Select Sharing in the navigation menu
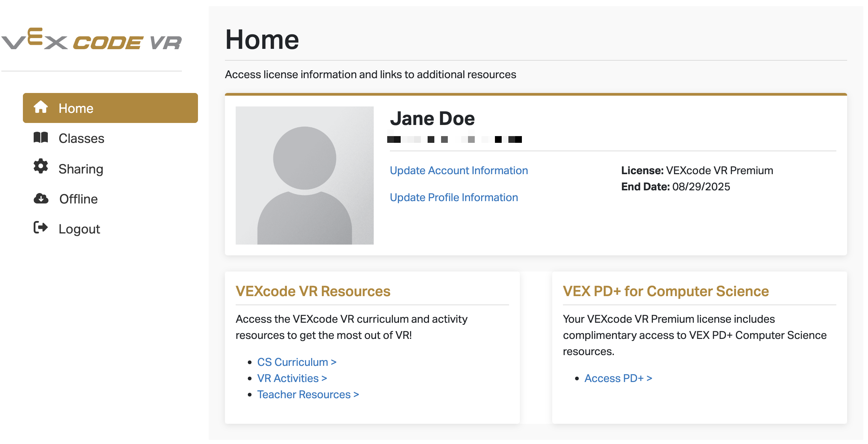This screenshot has width=868, height=444. coord(81,168)
